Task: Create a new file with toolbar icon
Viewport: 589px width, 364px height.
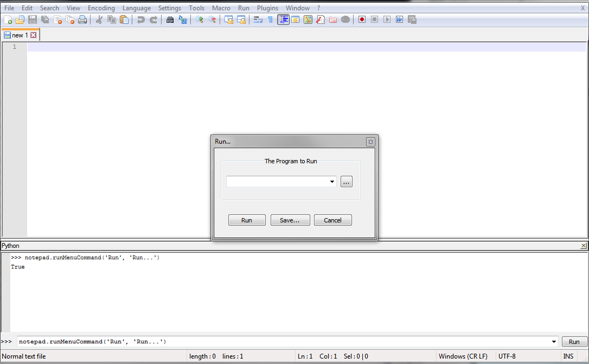Action: (x=8, y=20)
